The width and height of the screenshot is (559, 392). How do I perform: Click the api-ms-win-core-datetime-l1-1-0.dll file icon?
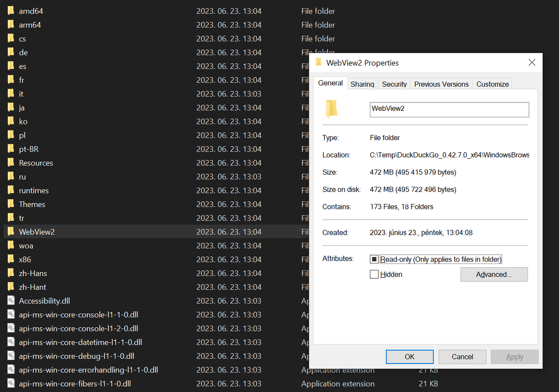click(x=11, y=342)
